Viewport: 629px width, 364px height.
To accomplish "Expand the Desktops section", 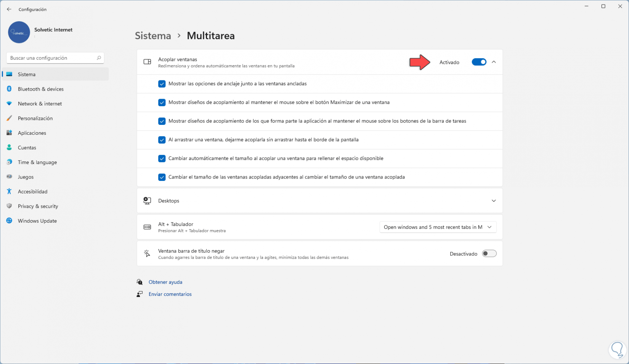I will coord(494,201).
